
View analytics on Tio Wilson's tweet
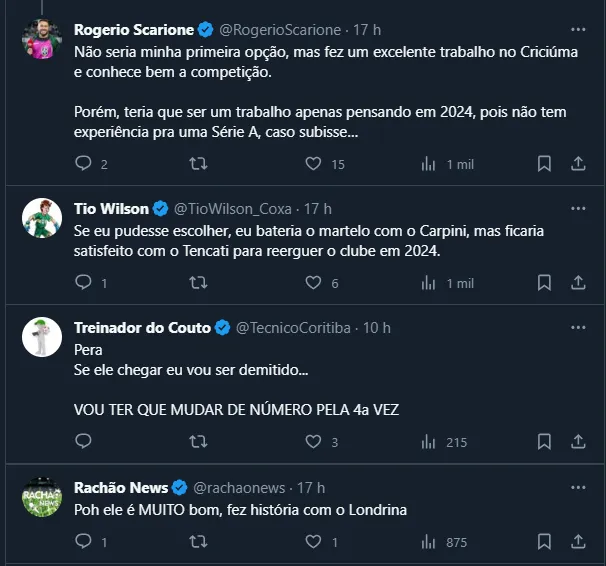click(x=429, y=283)
